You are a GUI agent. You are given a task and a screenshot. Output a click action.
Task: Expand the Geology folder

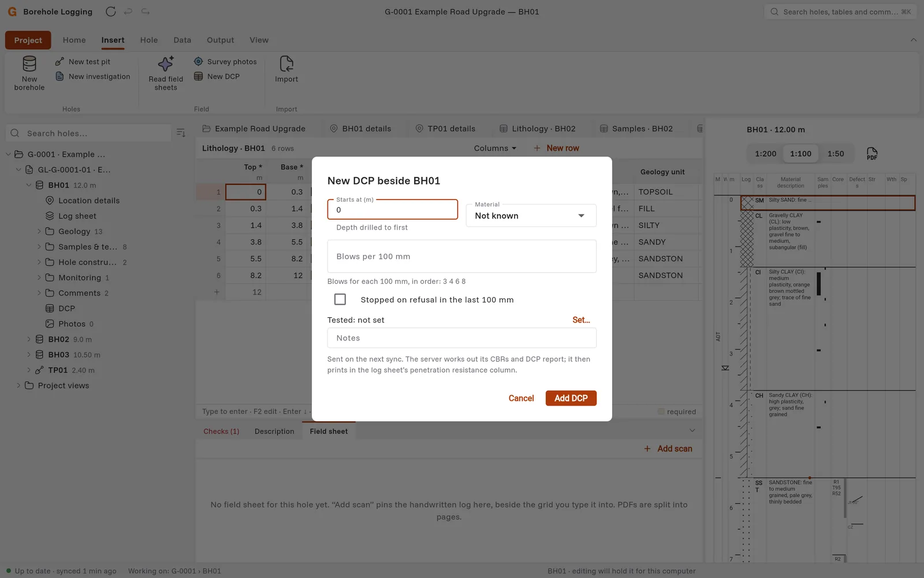[x=39, y=231]
